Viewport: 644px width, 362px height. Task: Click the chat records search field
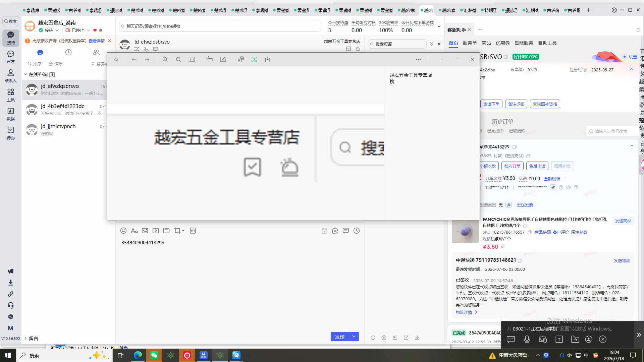coord(220,26)
